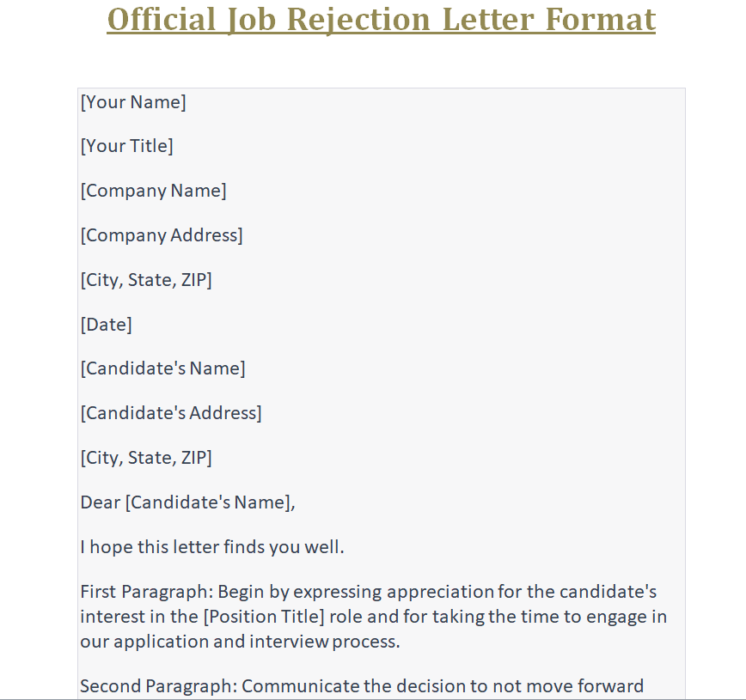Click the [Your Name] placeholder line
The height and width of the screenshot is (700, 746).
click(133, 102)
